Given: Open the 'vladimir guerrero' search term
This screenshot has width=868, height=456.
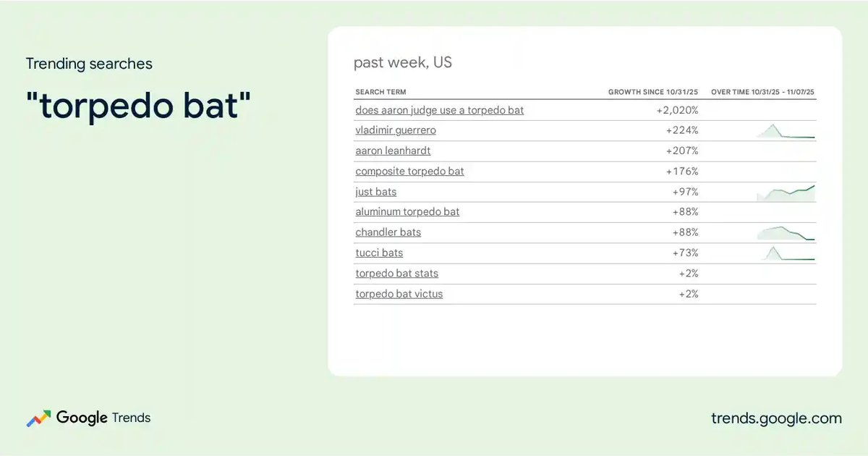Looking at the screenshot, I should (395, 130).
